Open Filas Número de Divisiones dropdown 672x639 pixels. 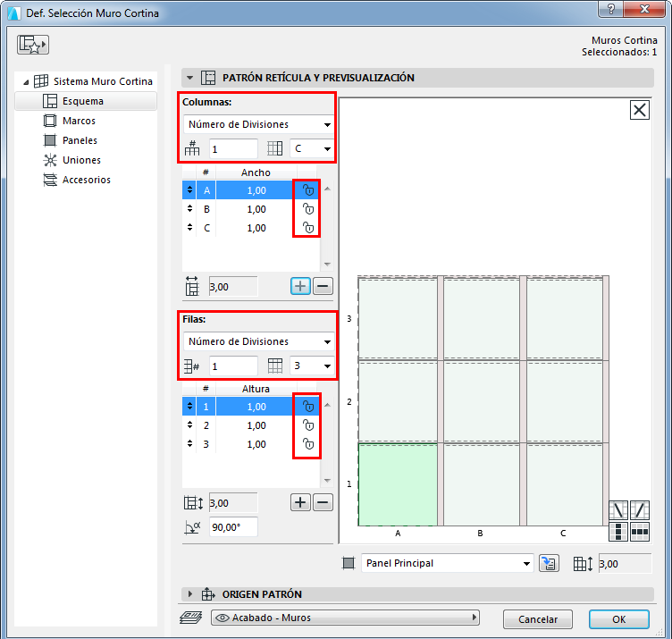(258, 341)
